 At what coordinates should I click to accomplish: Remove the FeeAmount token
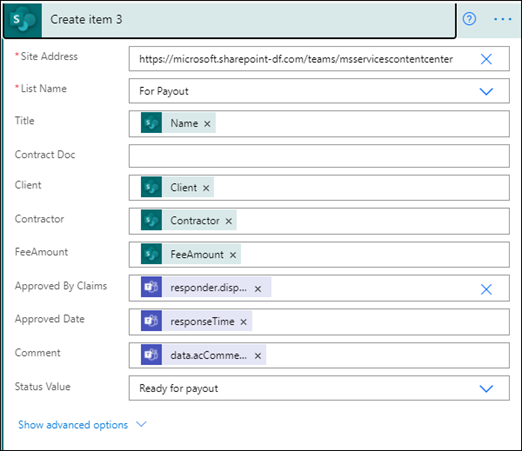click(x=233, y=255)
